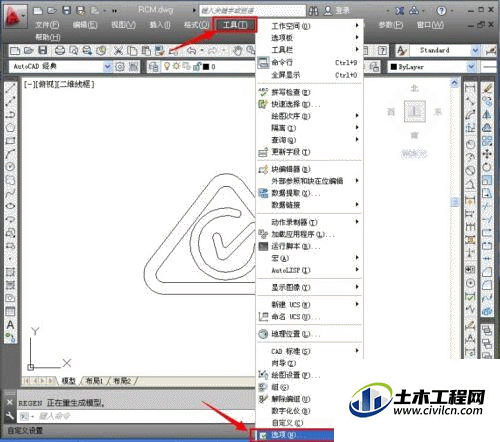Select the Polygon draw tool
Viewport: 500px width, 442px height.
[10, 127]
